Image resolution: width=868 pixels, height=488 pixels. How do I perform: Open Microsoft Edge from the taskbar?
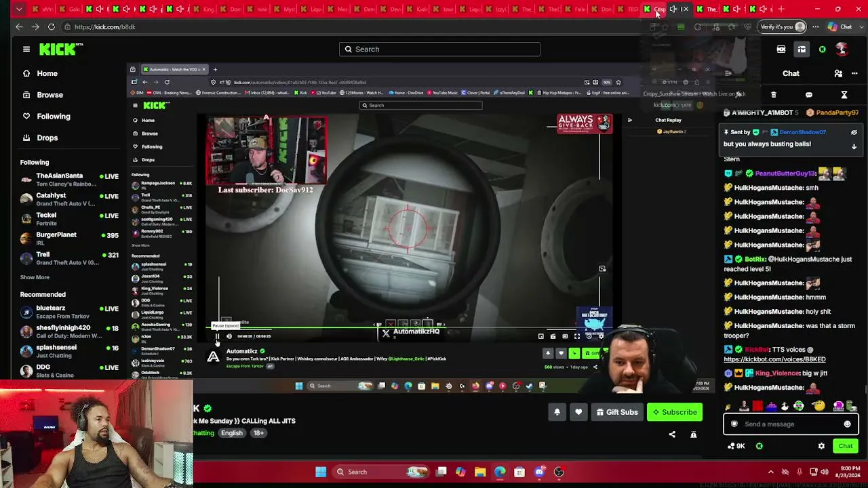[x=500, y=472]
